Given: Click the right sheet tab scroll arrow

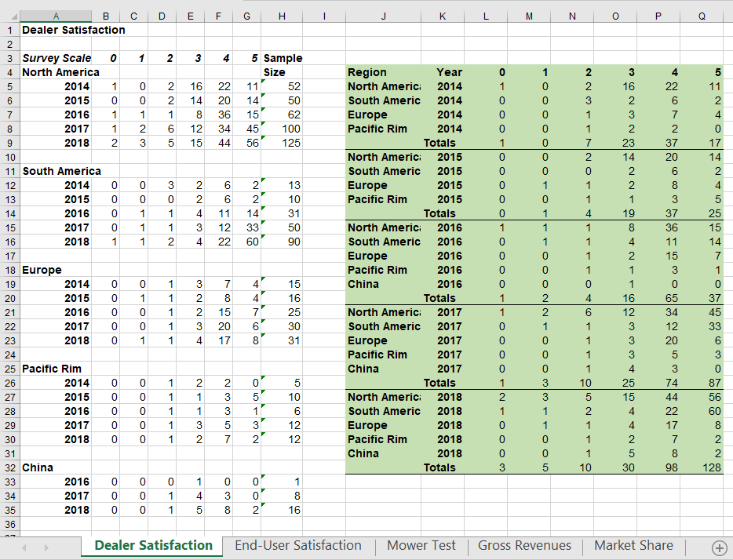Looking at the screenshot, I should [46, 547].
